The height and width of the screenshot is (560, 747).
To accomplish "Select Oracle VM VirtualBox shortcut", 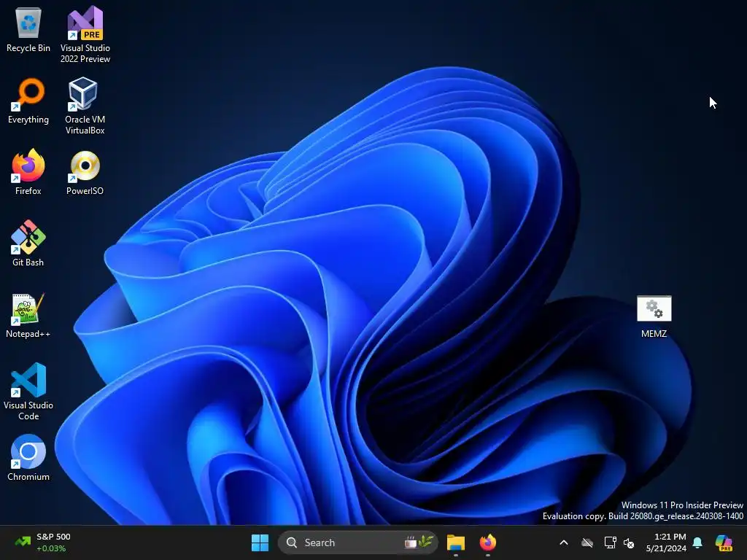I will pyautogui.click(x=85, y=106).
